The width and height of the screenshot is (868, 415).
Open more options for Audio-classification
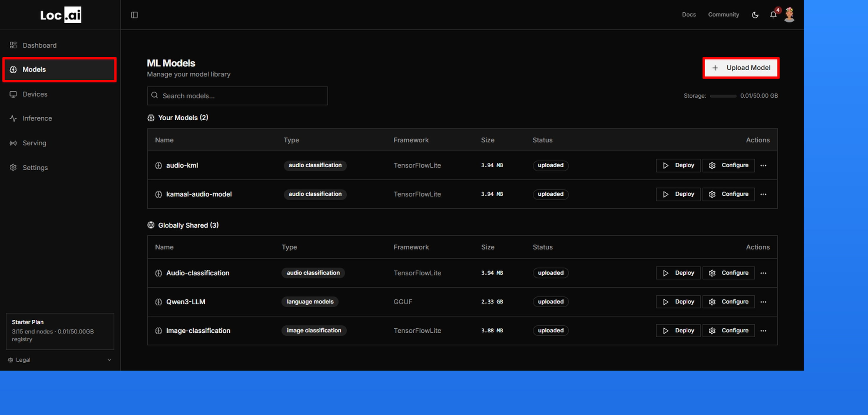pos(763,273)
